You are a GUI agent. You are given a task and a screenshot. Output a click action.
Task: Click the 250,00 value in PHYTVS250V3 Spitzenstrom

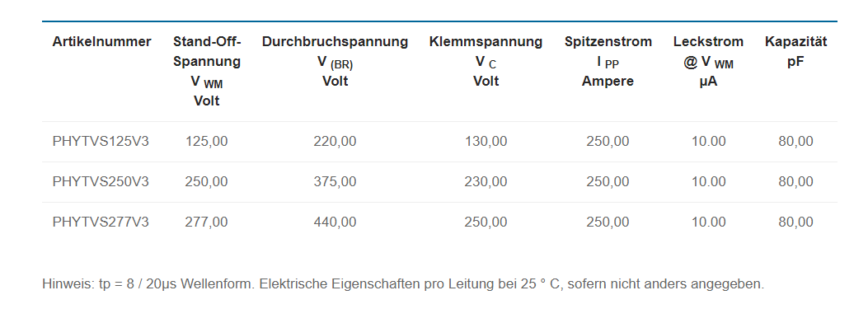point(608,182)
